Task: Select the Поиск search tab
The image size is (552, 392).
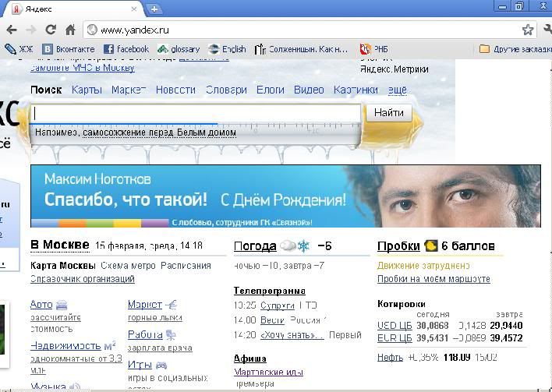Action: (x=46, y=90)
